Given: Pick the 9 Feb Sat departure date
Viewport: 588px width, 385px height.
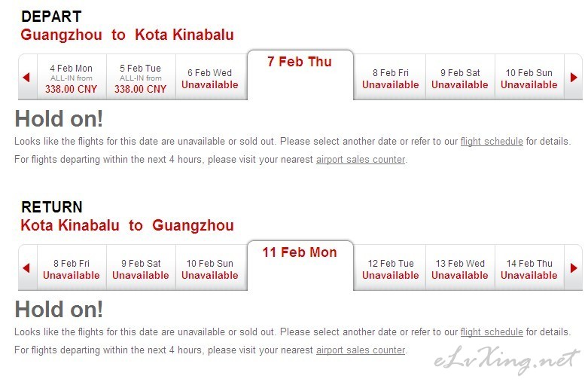Looking at the screenshot, I should 460,78.
